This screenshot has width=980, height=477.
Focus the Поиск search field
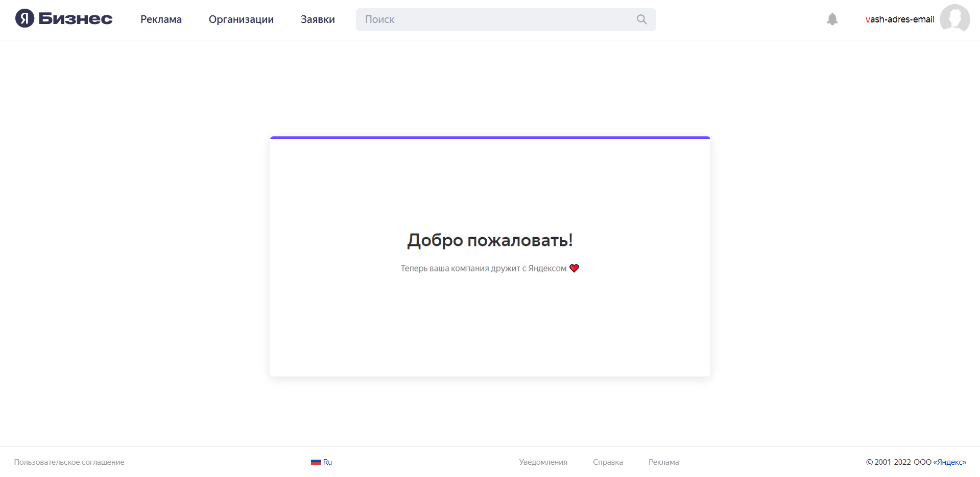[506, 19]
